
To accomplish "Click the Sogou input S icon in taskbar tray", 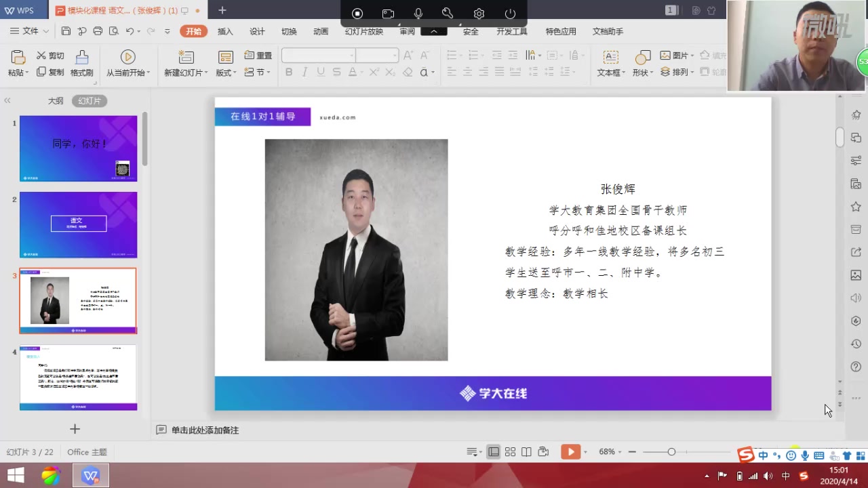I will [x=804, y=476].
